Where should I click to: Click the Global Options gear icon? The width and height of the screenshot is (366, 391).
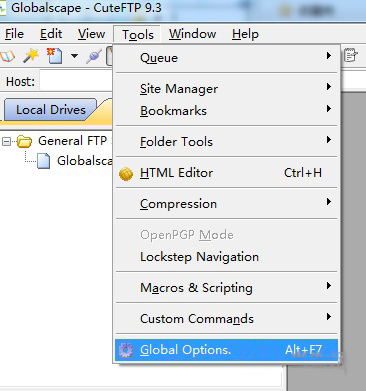point(126,350)
